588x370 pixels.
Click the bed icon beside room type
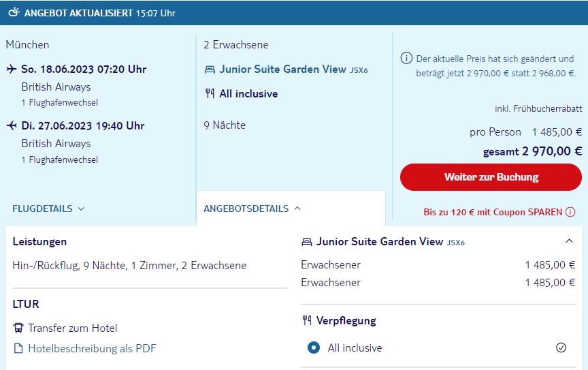[210, 70]
